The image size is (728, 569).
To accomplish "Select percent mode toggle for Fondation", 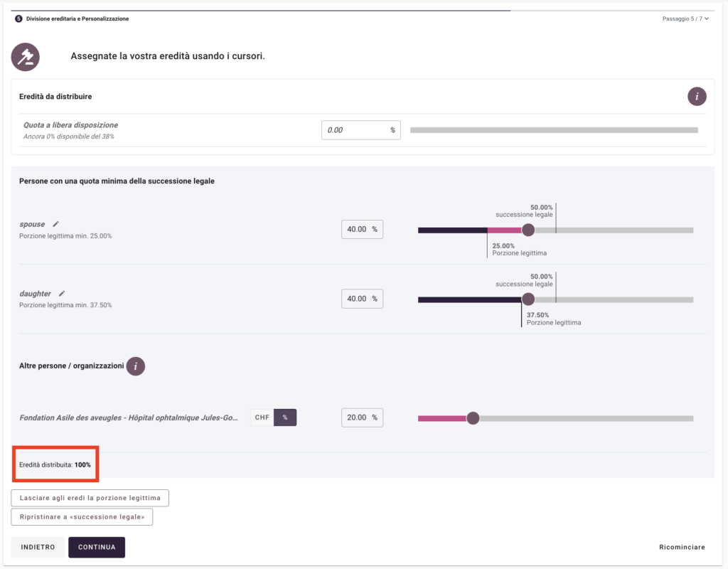I will (285, 418).
